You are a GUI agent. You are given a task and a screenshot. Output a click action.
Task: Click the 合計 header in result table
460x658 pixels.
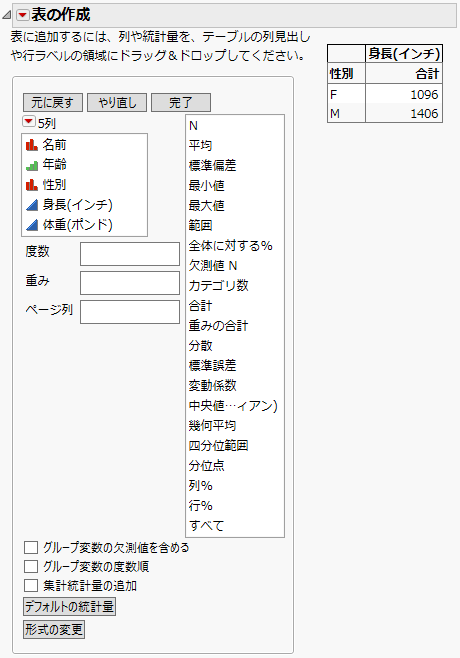404,74
